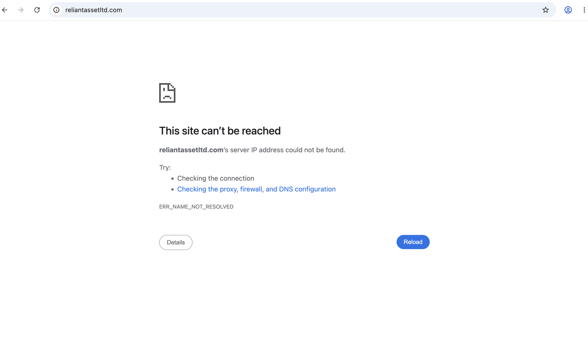Click the "Checking the connection" suggestion

pyautogui.click(x=216, y=178)
